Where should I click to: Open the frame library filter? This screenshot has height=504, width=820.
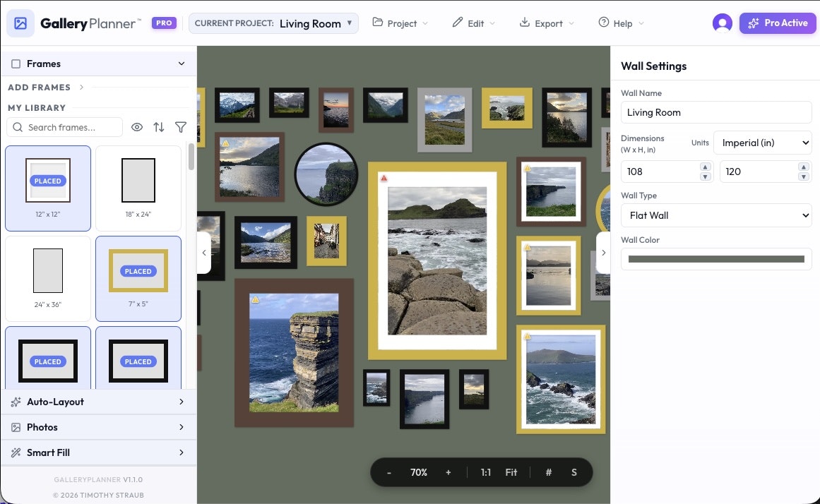[x=181, y=127]
